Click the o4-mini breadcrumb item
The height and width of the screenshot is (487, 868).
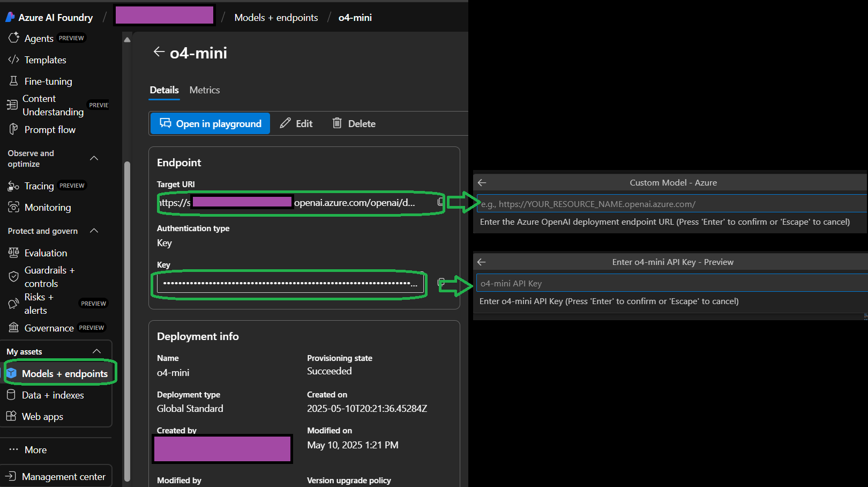[x=355, y=18]
